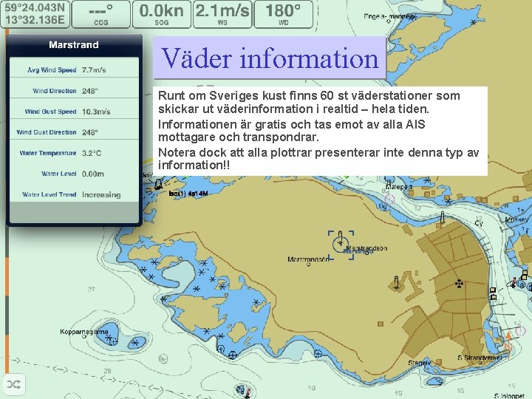Tap the WD 180° wind direction box
Image resolution: width=532 pixels, height=399 pixels.
point(283,14)
